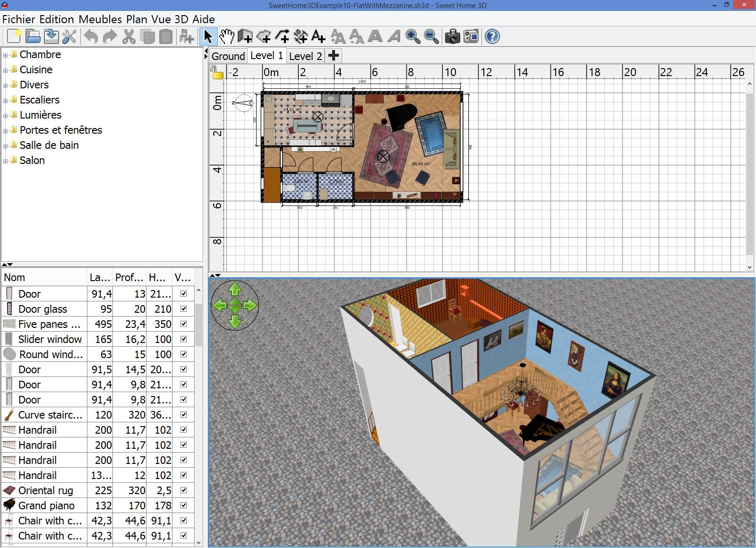This screenshot has width=756, height=548.
Task: Toggle visibility checkbox for Oriental rug
Action: point(183,490)
